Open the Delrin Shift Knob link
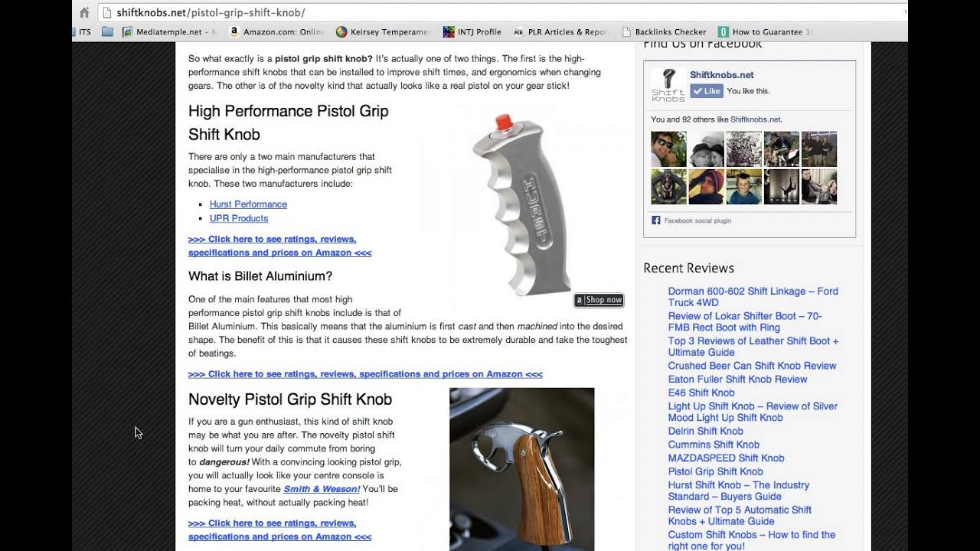The width and height of the screenshot is (980, 551). pos(705,431)
